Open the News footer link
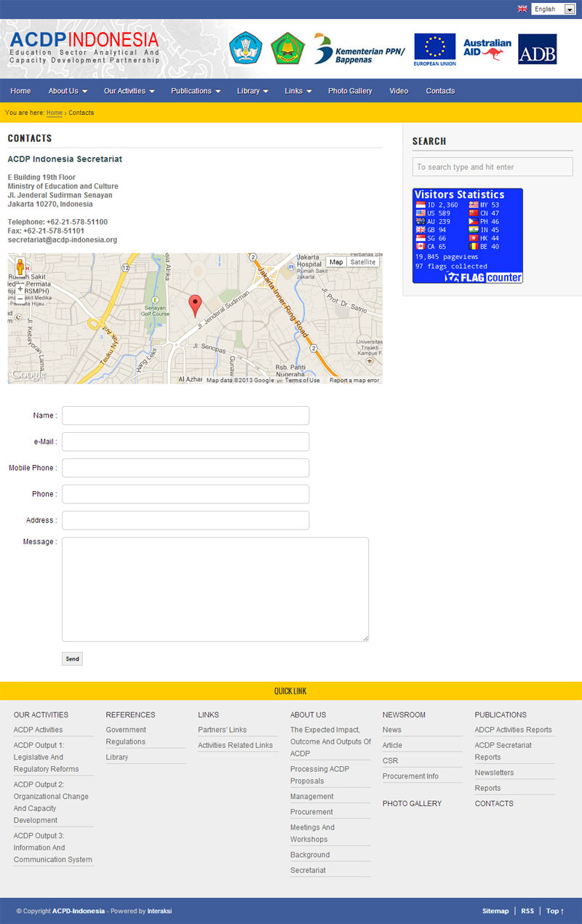The height and width of the screenshot is (924, 582). click(x=391, y=730)
